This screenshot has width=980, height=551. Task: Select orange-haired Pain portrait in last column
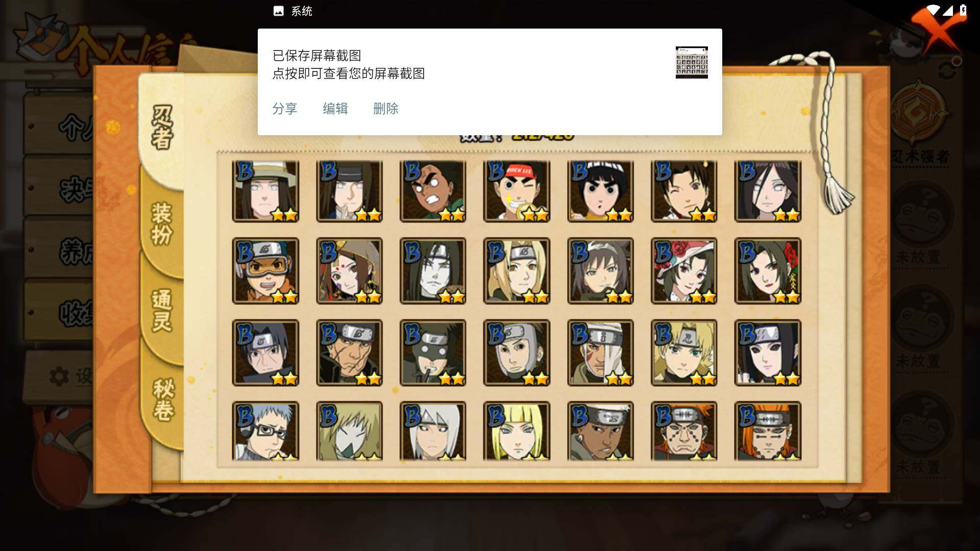768,431
